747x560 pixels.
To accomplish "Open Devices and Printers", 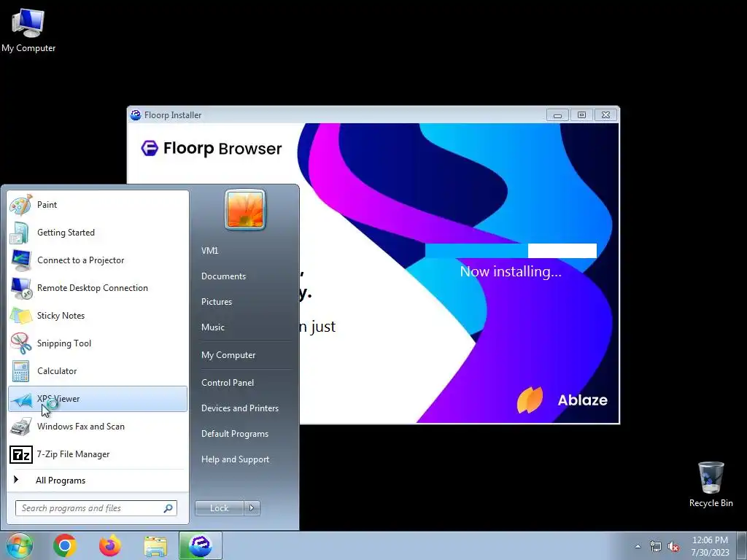I will tap(239, 408).
